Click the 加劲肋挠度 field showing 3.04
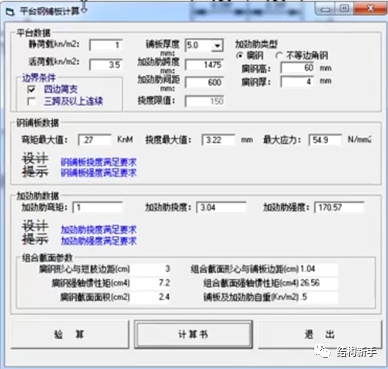388x369 pixels. (221, 207)
